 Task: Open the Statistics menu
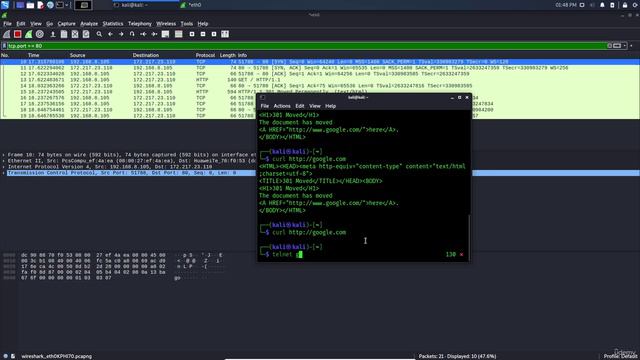tap(113, 24)
